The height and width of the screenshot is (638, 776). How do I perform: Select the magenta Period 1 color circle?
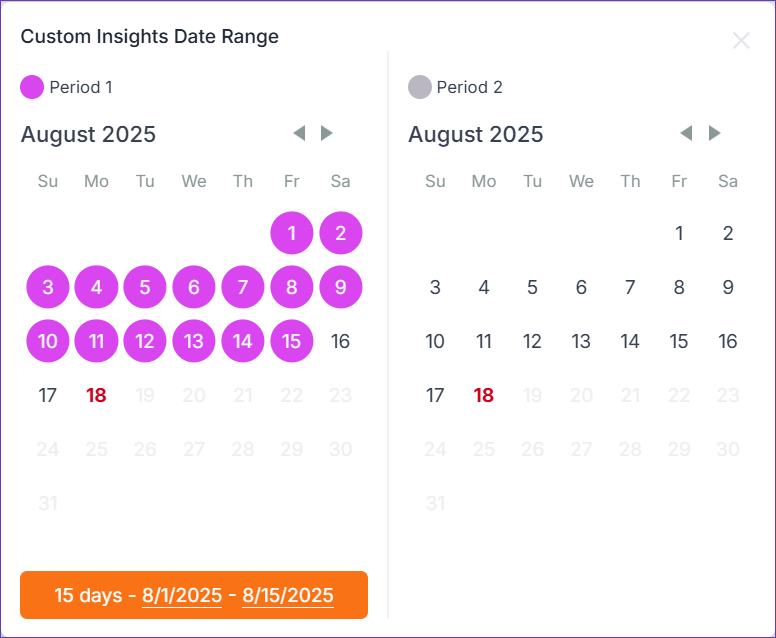pyautogui.click(x=32, y=87)
